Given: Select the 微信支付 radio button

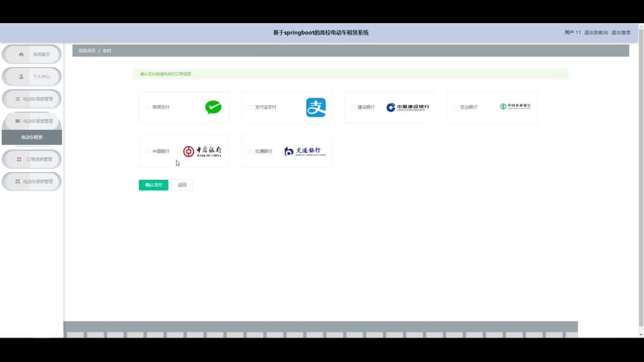Looking at the screenshot, I should click(x=147, y=107).
